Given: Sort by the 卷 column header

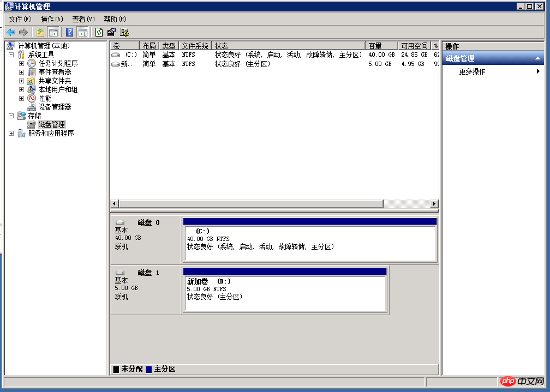Looking at the screenshot, I should (x=125, y=46).
